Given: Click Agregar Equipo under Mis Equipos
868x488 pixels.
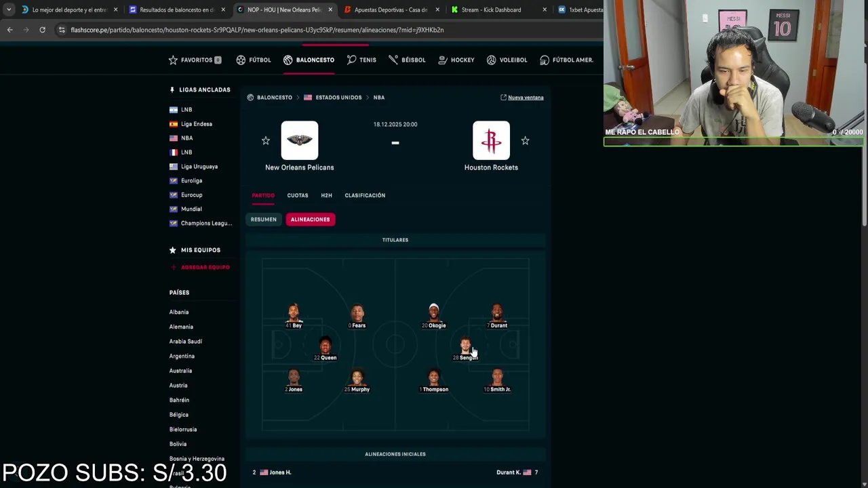Looking at the screenshot, I should 200,267.
